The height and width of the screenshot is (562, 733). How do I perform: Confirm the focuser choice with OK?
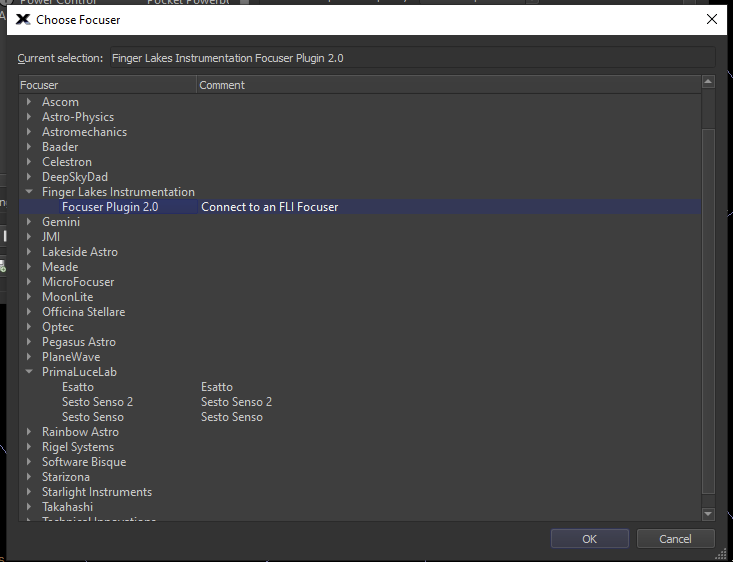click(x=589, y=539)
